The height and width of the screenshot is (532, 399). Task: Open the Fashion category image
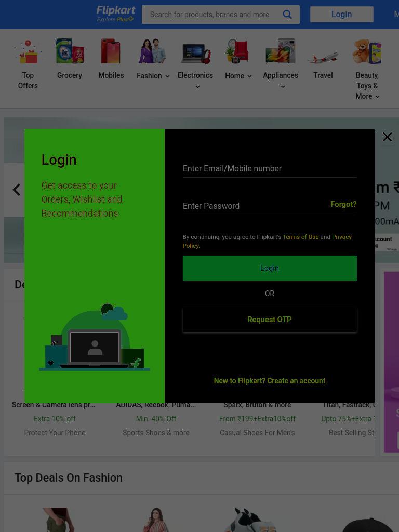click(x=152, y=51)
